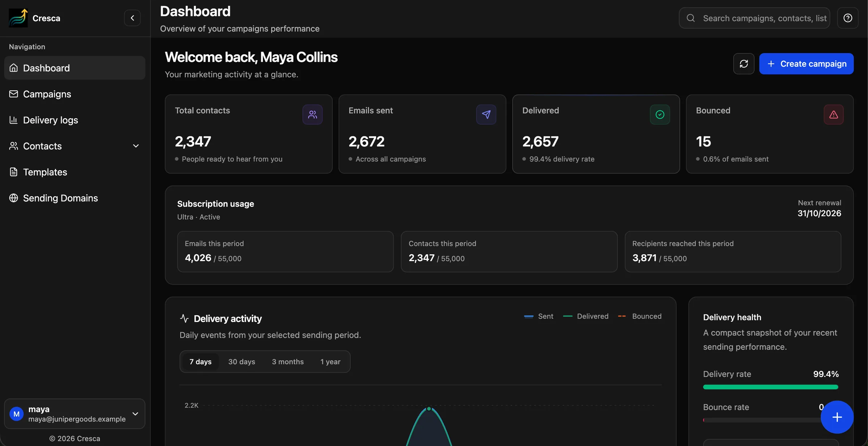The image size is (868, 446).
Task: Focus the Search campaigns input field
Action: click(754, 18)
